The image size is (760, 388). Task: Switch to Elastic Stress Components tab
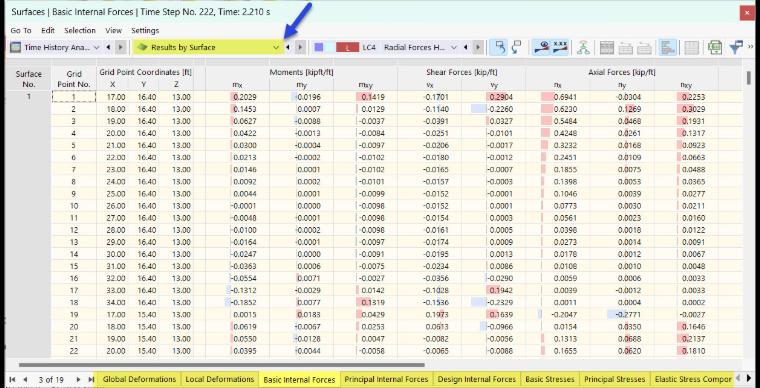692,379
